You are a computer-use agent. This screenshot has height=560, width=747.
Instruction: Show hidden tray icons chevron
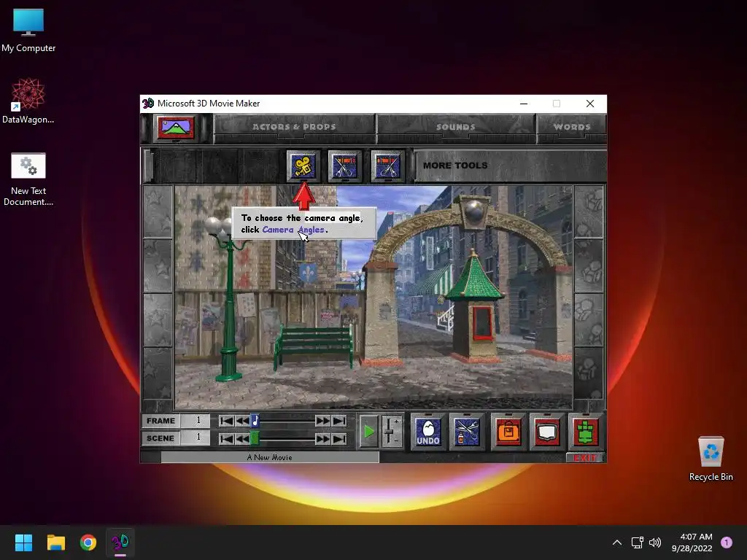pos(616,542)
